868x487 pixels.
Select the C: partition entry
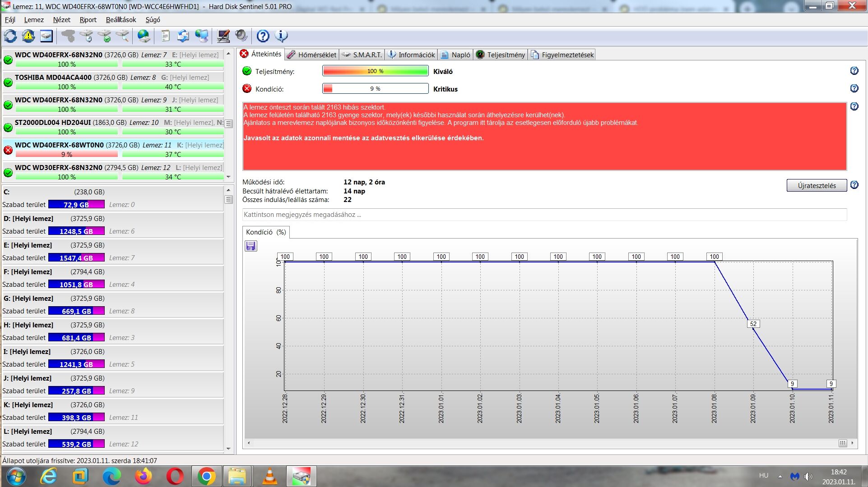[113, 198]
